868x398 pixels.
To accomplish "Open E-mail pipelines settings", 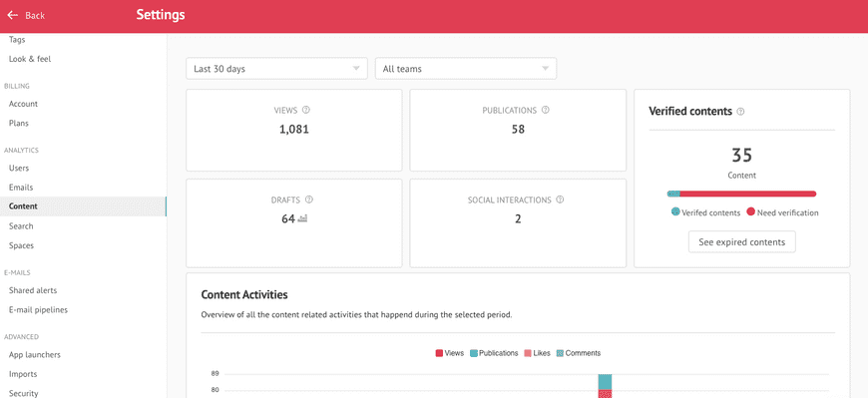I will (x=38, y=310).
